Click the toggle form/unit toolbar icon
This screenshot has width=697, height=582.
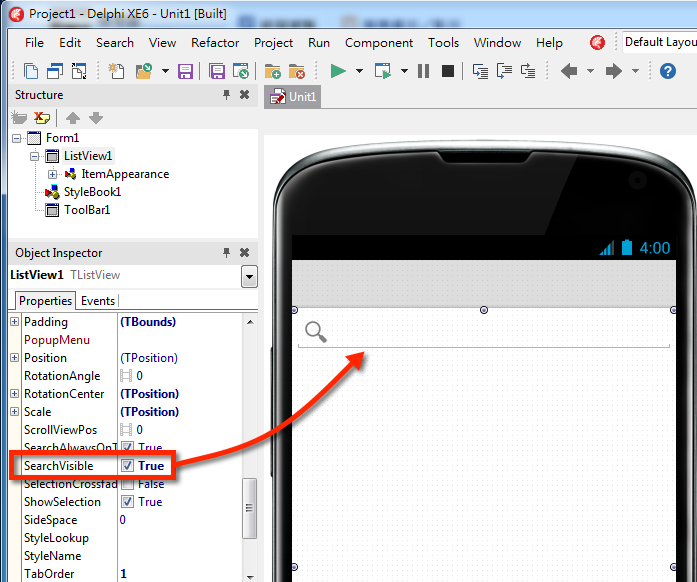79,71
